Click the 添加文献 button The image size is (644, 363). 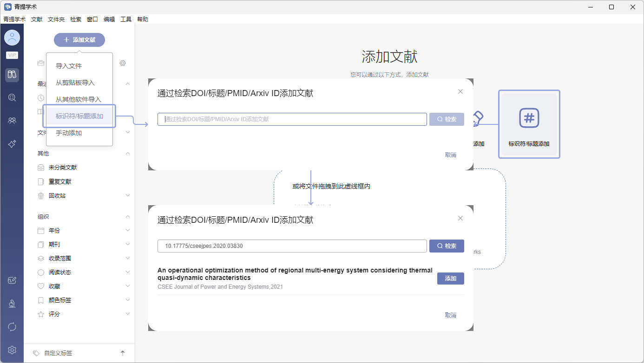tap(79, 40)
